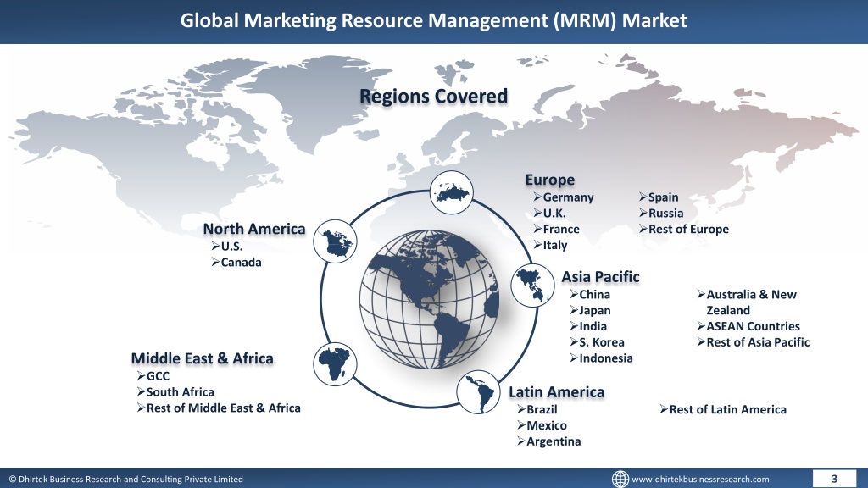The height and width of the screenshot is (488, 868).
Task: Click the 'China' bullet item
Action: (590, 295)
